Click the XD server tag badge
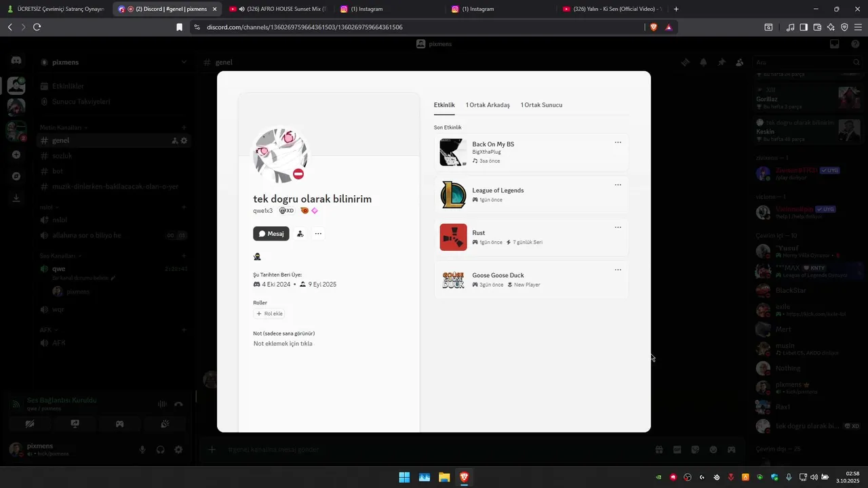 coord(286,211)
